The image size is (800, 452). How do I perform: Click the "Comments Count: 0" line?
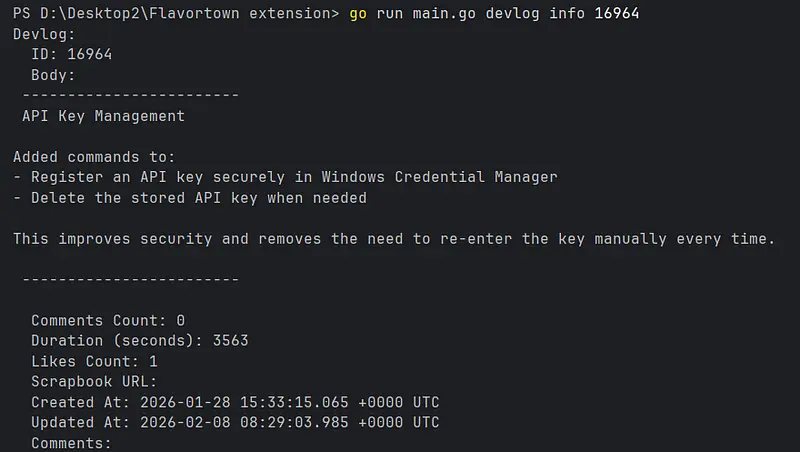click(108, 321)
